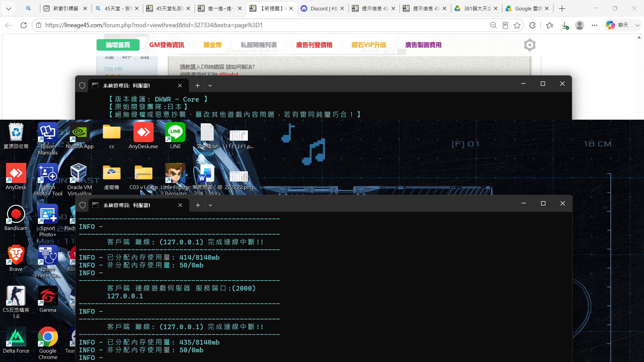Viewport: 644px width, 362px height.
Task: Open browser profile avatar
Action: (580, 25)
